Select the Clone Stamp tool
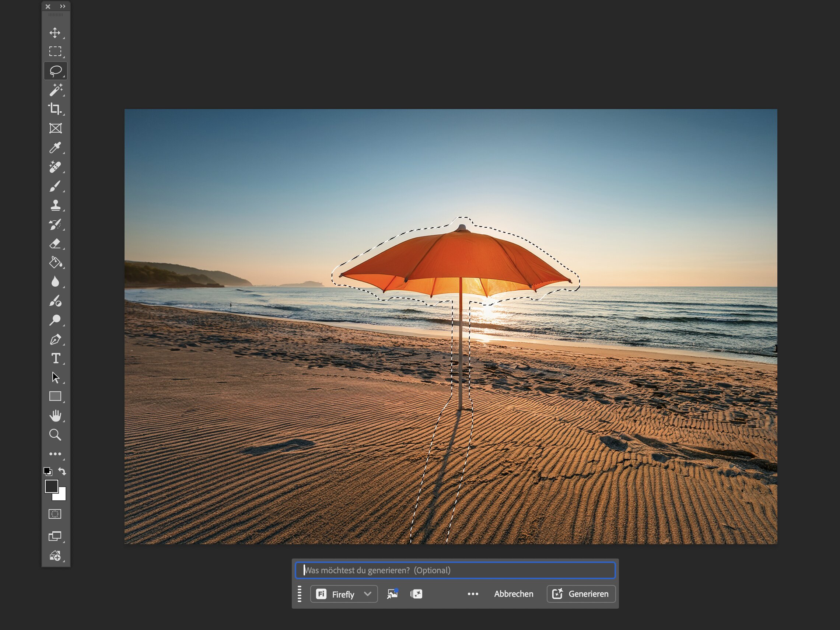Screen dimensions: 840x630 click(55, 206)
